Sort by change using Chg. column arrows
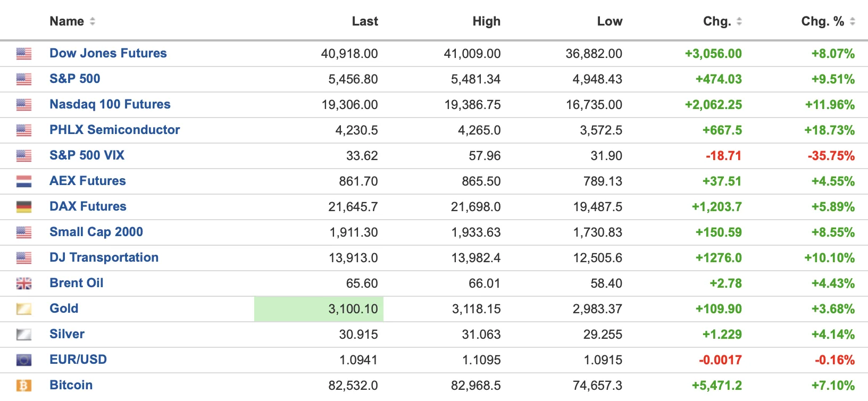868x401 pixels. (739, 21)
